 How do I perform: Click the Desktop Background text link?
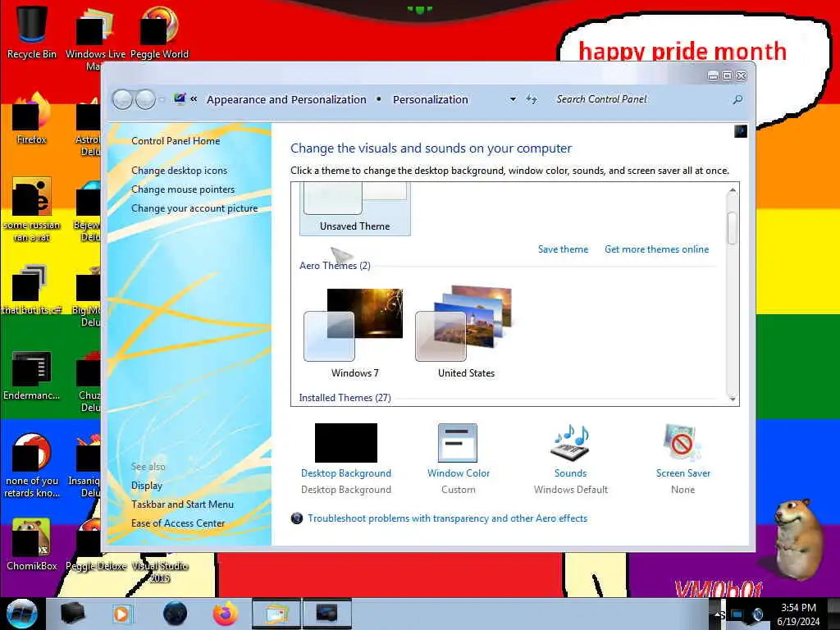pyautogui.click(x=346, y=473)
